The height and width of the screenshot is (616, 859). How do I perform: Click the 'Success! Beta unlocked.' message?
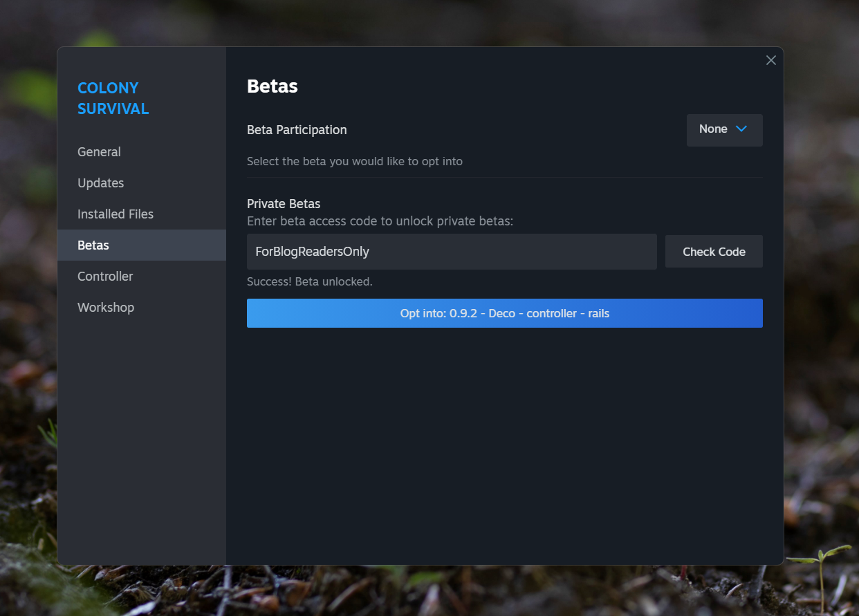point(310,282)
